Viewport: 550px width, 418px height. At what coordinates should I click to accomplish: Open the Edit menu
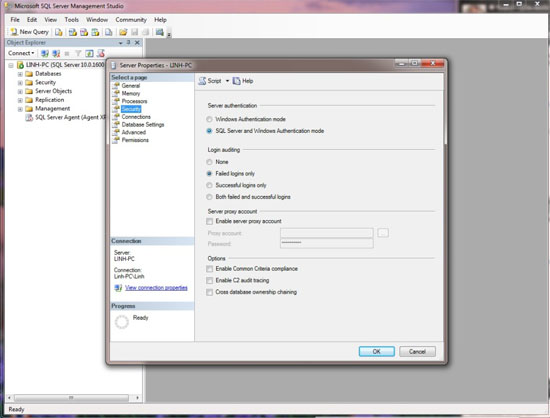pyautogui.click(x=32, y=20)
